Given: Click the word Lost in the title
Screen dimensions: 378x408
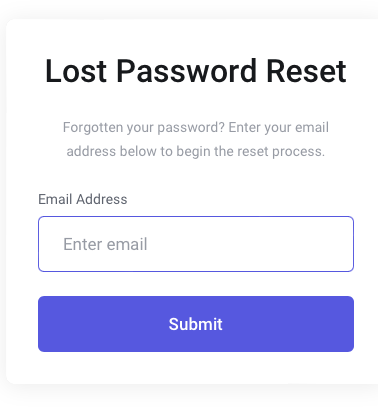Looking at the screenshot, I should point(76,71).
